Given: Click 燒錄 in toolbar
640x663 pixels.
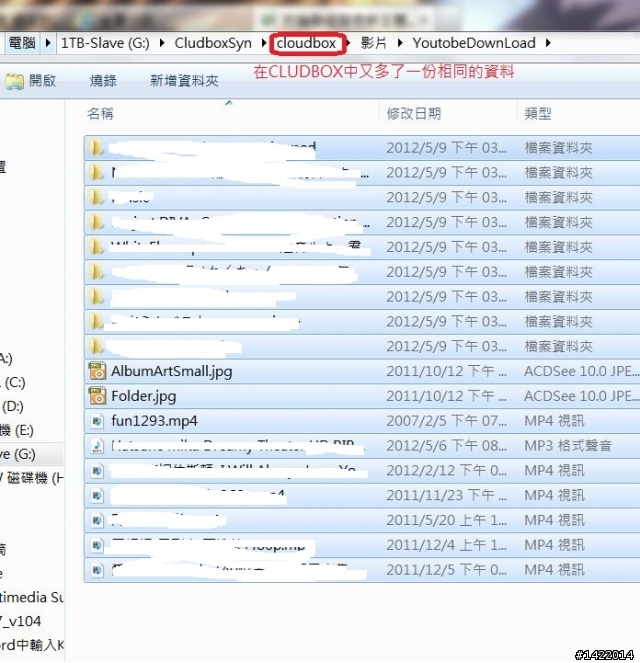Looking at the screenshot, I should pyautogui.click(x=103, y=80).
